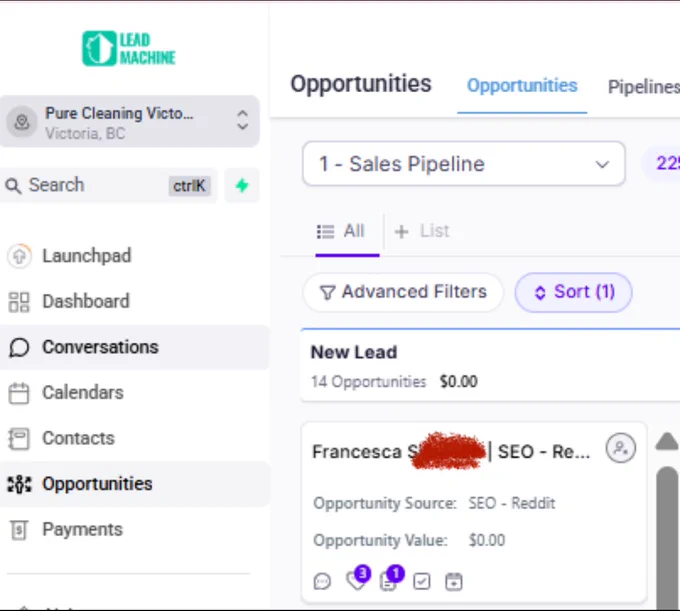The width and height of the screenshot is (680, 611).
Task: Click the calendar appointment icon on opportunity card
Action: [x=454, y=581]
